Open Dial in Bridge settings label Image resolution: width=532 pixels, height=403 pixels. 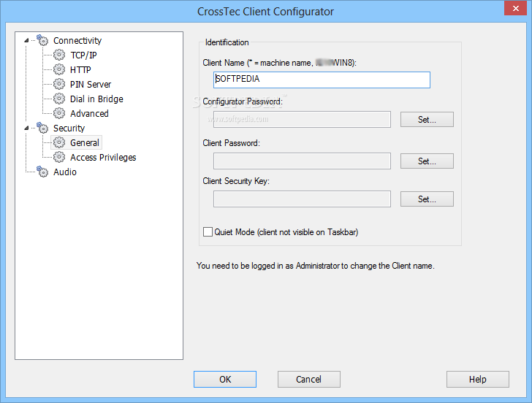tap(96, 99)
